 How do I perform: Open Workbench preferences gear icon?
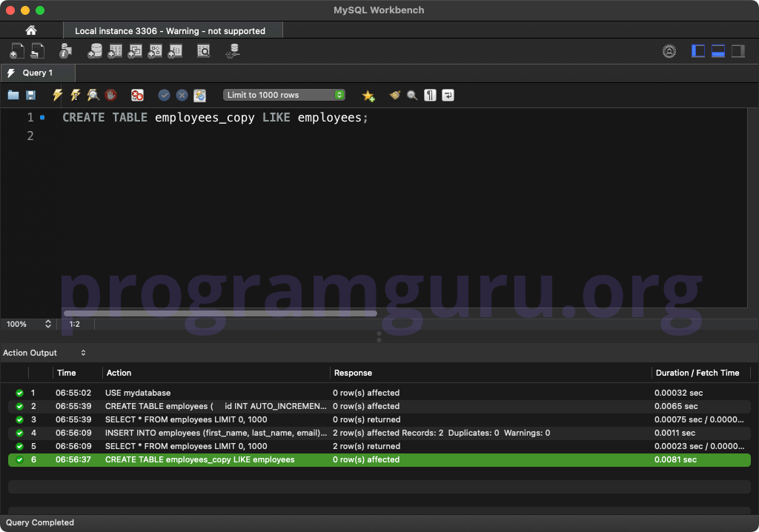pos(669,51)
